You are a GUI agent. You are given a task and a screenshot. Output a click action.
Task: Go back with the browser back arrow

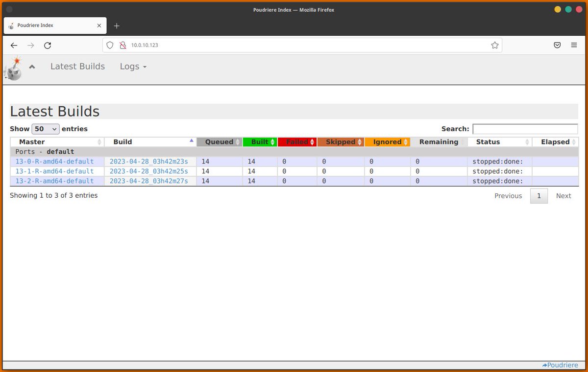click(14, 45)
